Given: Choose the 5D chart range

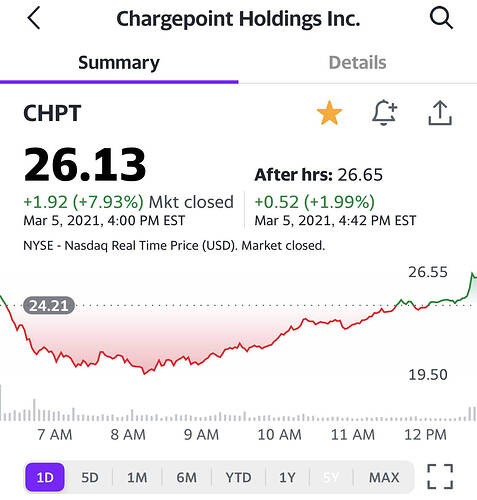Looking at the screenshot, I should coord(90,477).
